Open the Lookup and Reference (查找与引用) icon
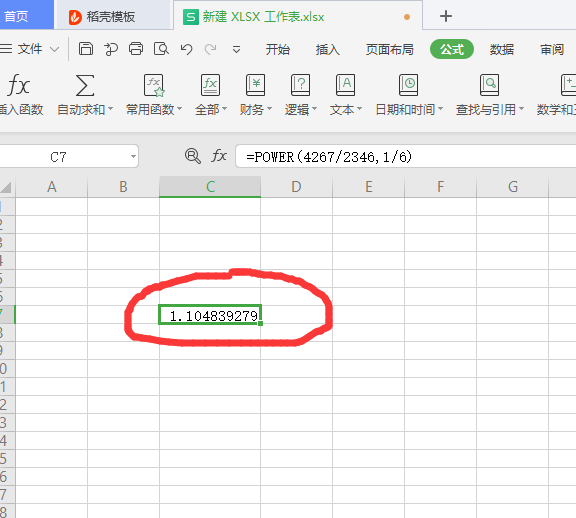The image size is (576, 518). 489,85
